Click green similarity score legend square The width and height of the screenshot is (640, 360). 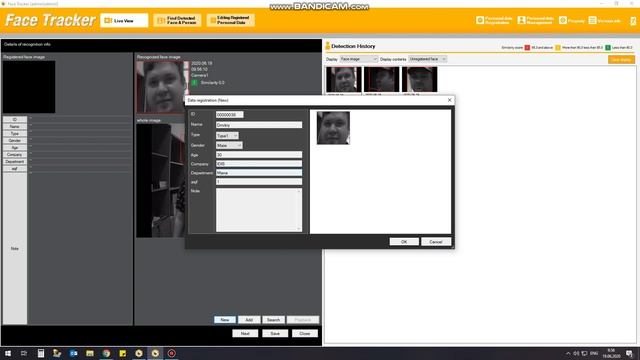coord(608,48)
